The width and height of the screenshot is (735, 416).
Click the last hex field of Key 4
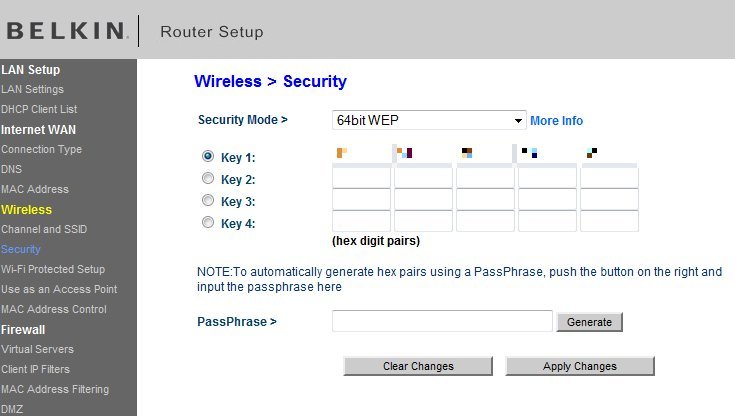[x=609, y=221]
